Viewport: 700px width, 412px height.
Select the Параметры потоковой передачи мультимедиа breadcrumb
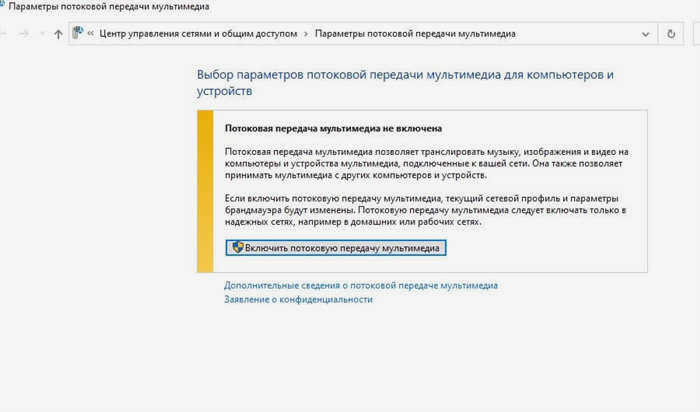click(x=415, y=34)
